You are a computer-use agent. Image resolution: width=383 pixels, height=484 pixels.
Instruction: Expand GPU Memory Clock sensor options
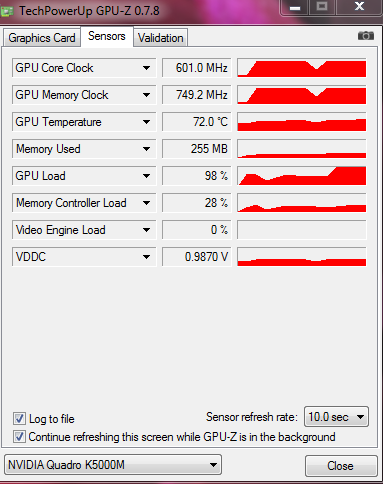tap(146, 95)
